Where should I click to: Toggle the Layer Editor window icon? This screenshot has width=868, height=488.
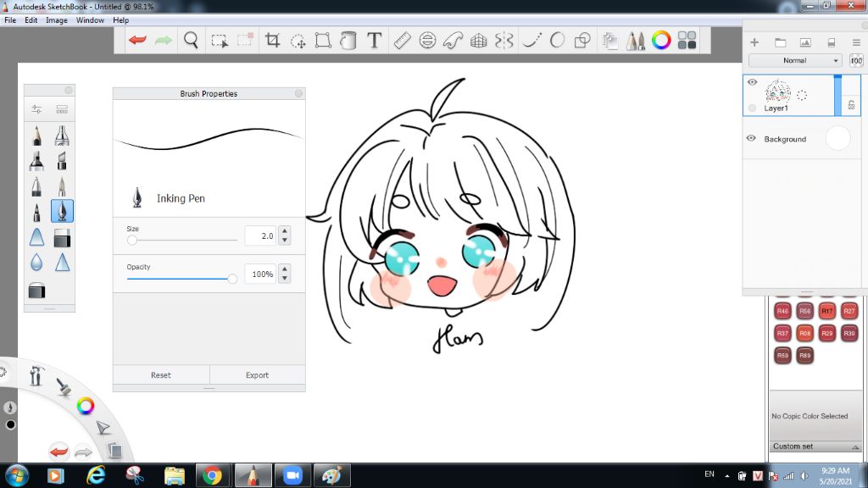coord(610,41)
